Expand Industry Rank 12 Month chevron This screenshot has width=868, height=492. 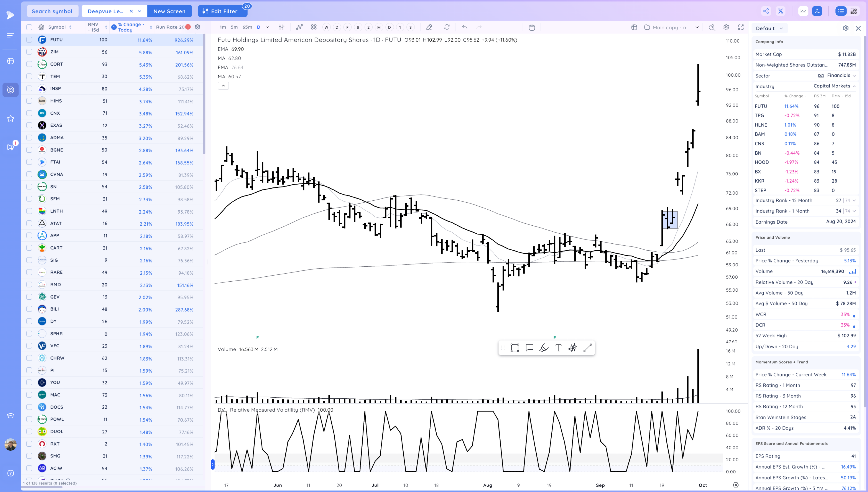click(854, 200)
